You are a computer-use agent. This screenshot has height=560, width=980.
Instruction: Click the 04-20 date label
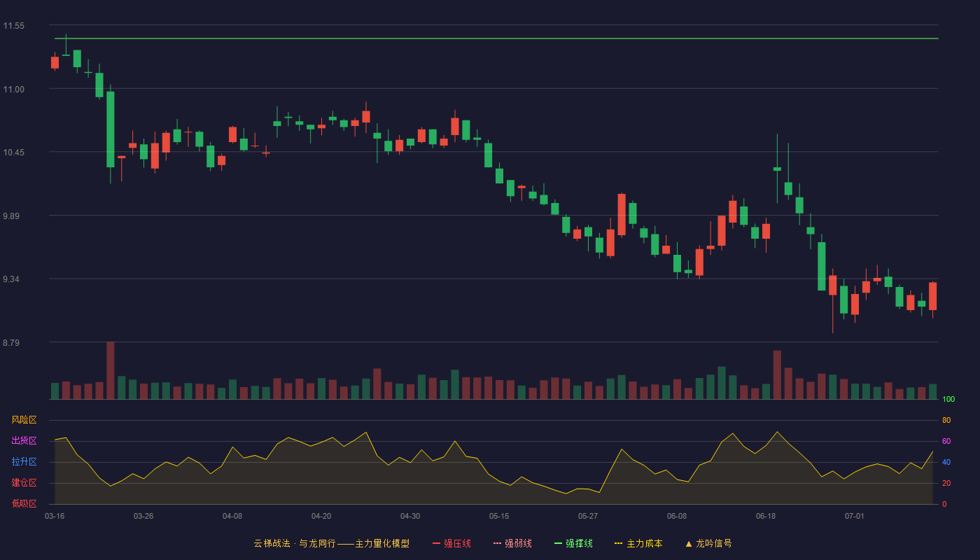[321, 516]
